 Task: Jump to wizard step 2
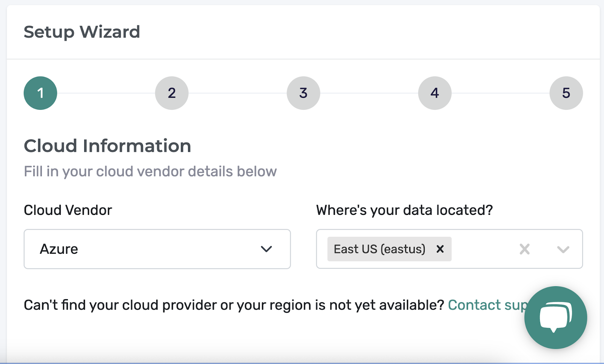pyautogui.click(x=172, y=93)
